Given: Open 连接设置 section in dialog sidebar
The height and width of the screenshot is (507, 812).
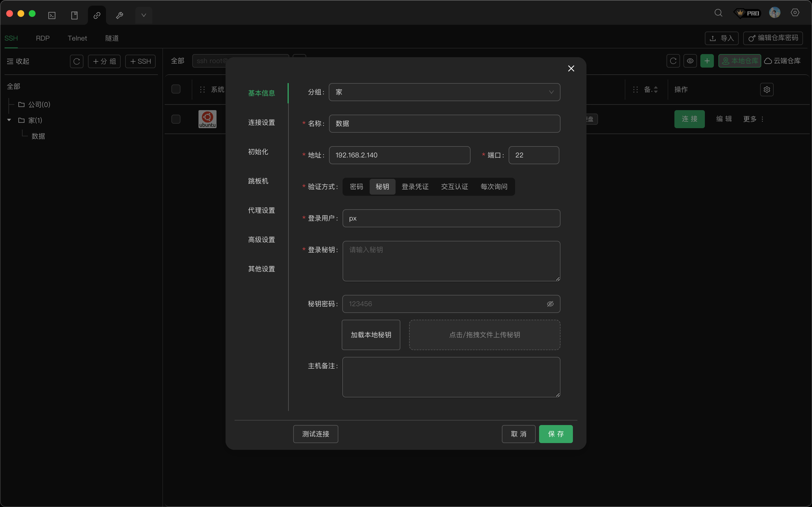Looking at the screenshot, I should 261,123.
